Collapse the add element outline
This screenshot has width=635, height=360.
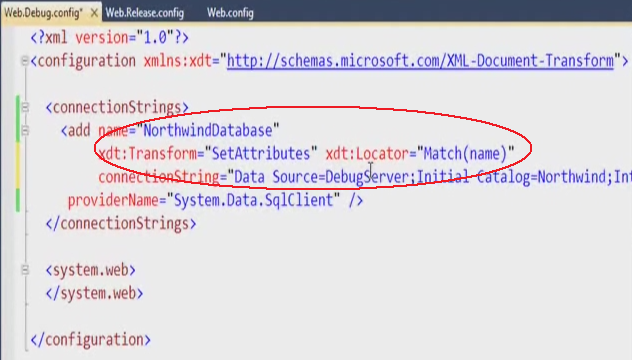[x=25, y=130]
